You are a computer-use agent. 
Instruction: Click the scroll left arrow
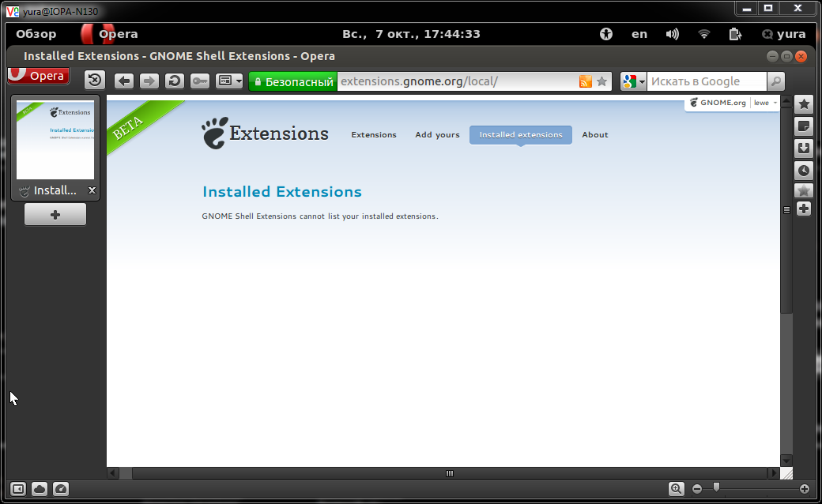click(x=113, y=474)
